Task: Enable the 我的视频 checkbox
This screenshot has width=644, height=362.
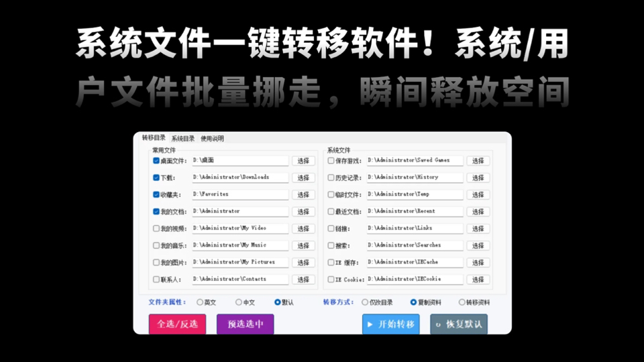Action: (x=156, y=229)
